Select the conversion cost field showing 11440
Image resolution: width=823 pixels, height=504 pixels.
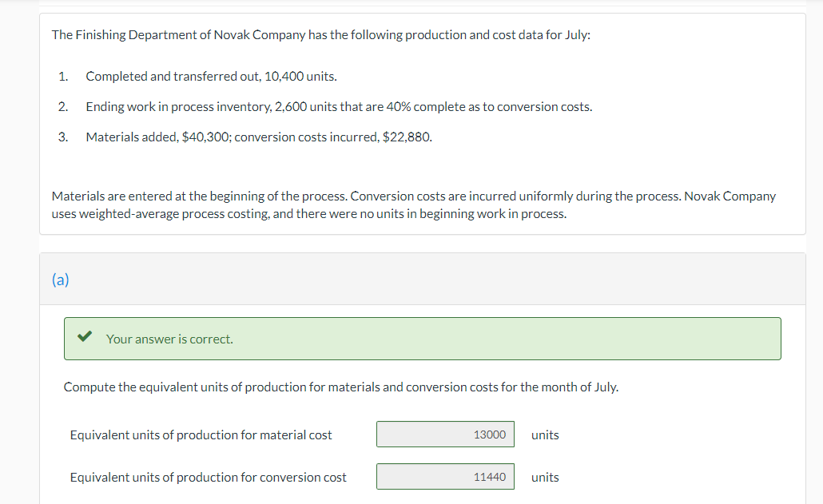pyautogui.click(x=446, y=477)
